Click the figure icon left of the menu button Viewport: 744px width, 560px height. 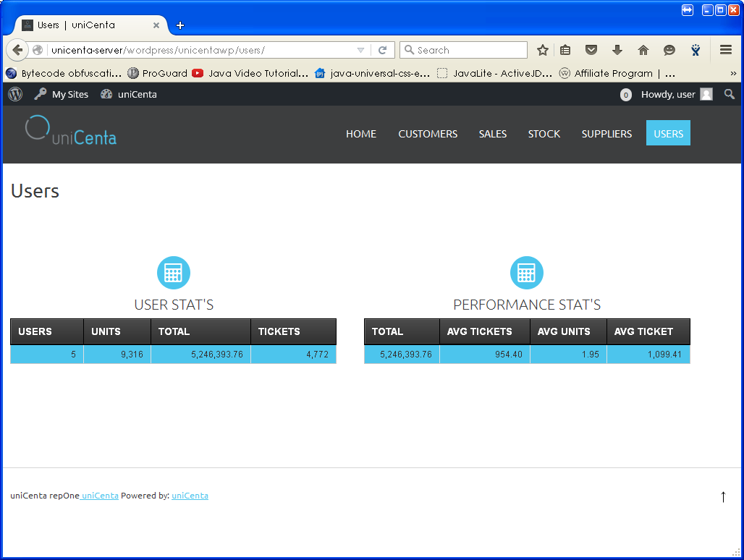(696, 50)
